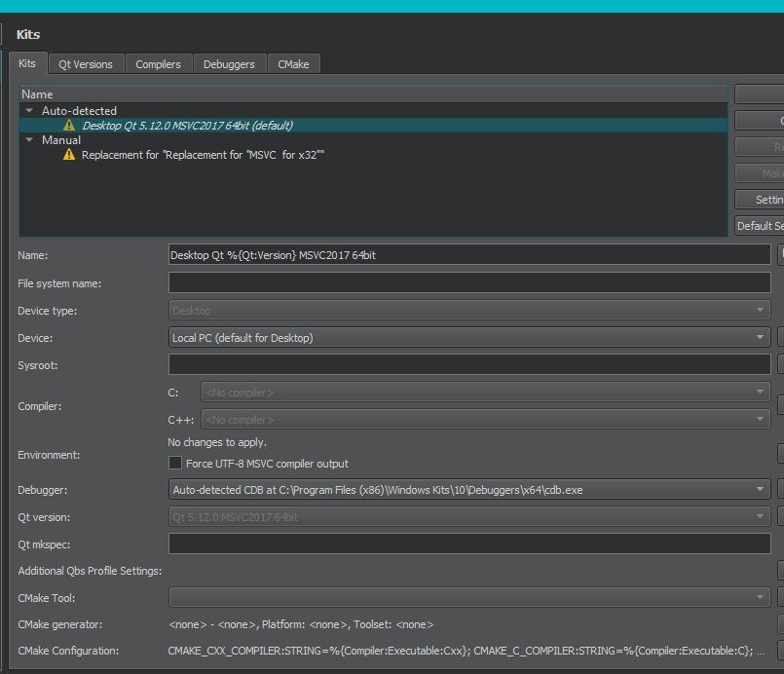Open the Compilers tab
The width and height of the screenshot is (784, 674).
click(x=158, y=64)
